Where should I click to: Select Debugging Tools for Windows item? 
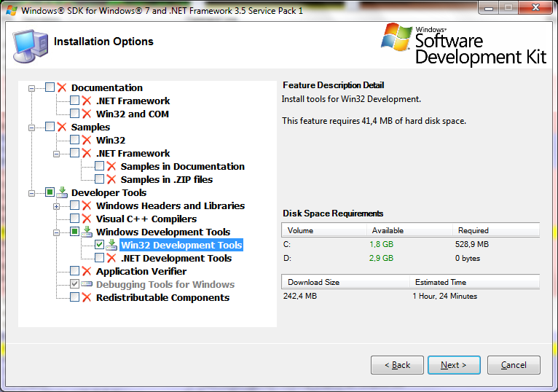pos(165,284)
